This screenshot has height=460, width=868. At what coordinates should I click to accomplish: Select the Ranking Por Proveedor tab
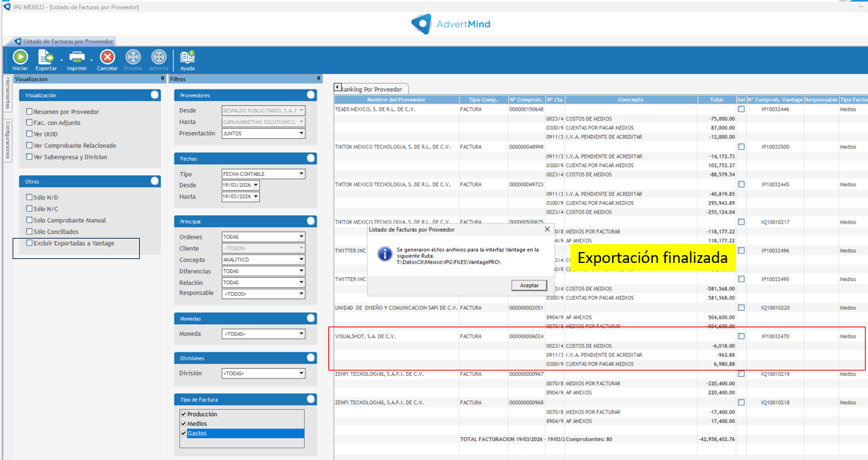(372, 89)
